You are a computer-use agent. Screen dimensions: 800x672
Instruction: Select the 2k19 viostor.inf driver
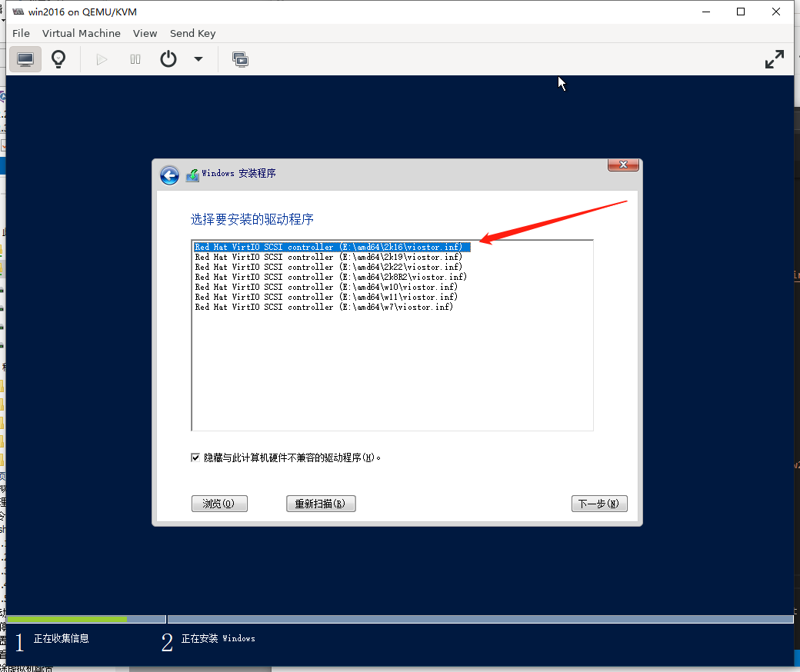328,257
